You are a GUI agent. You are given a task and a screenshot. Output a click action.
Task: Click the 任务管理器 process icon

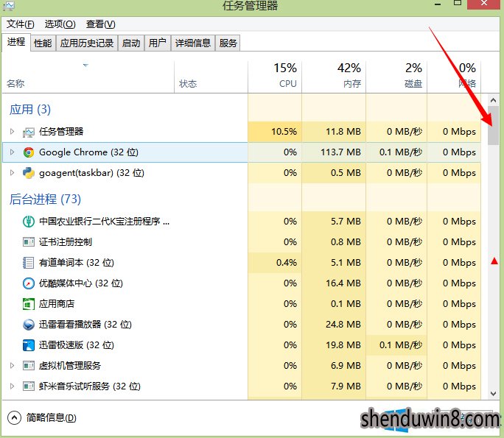(28, 132)
